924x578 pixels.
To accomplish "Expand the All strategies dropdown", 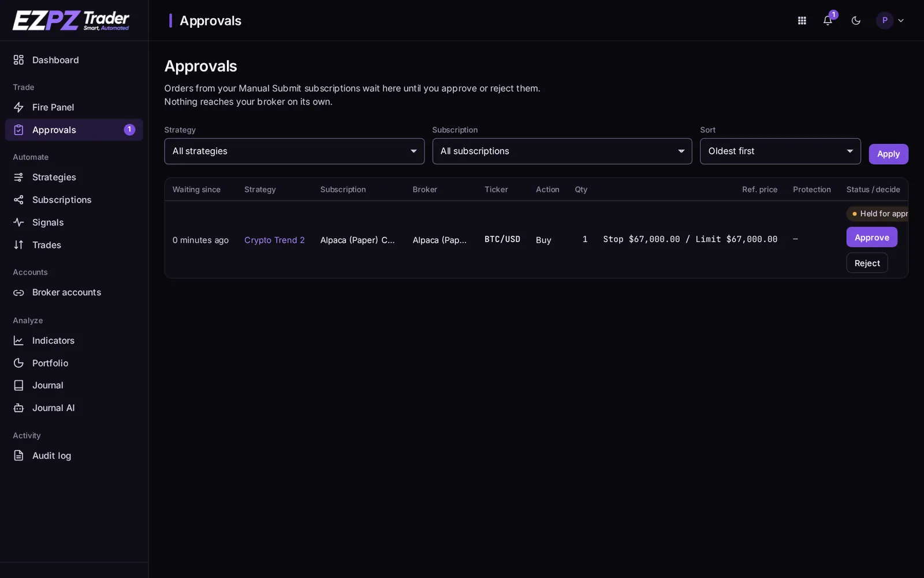I will point(295,151).
